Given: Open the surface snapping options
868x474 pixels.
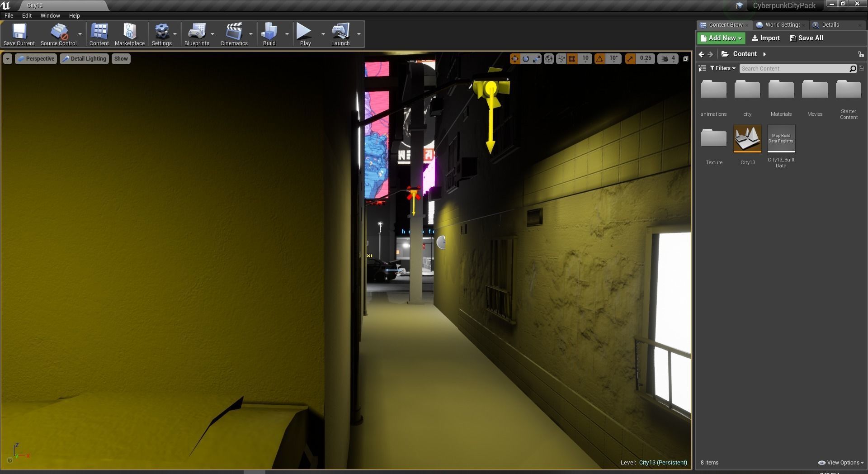Looking at the screenshot, I should click(561, 59).
